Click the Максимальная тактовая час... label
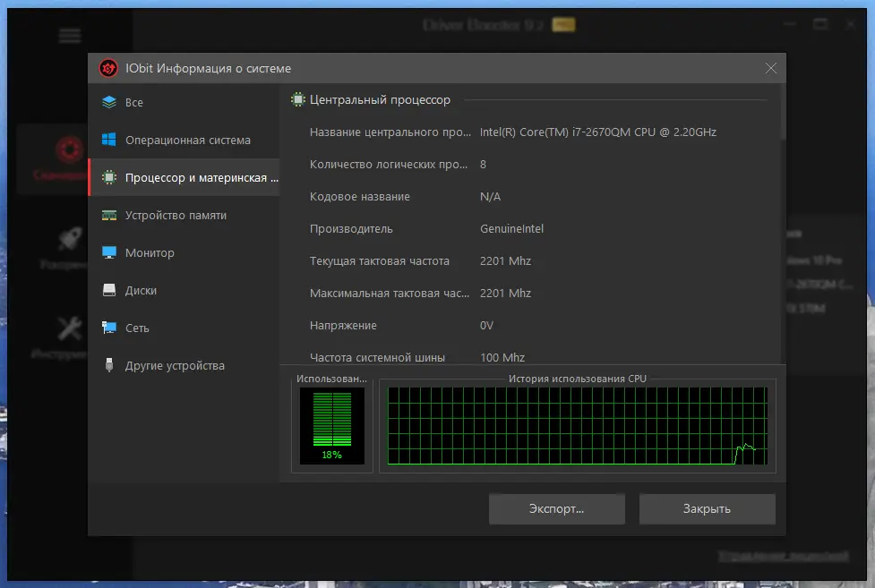 tap(390, 294)
